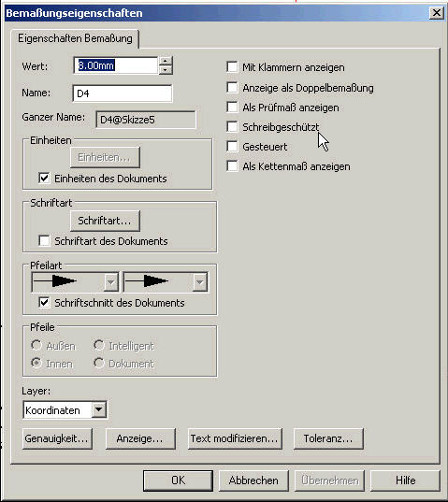The width and height of the screenshot is (448, 502).
Task: Switch to the Eigenschaften Bemaßung tab
Action: coord(75,38)
